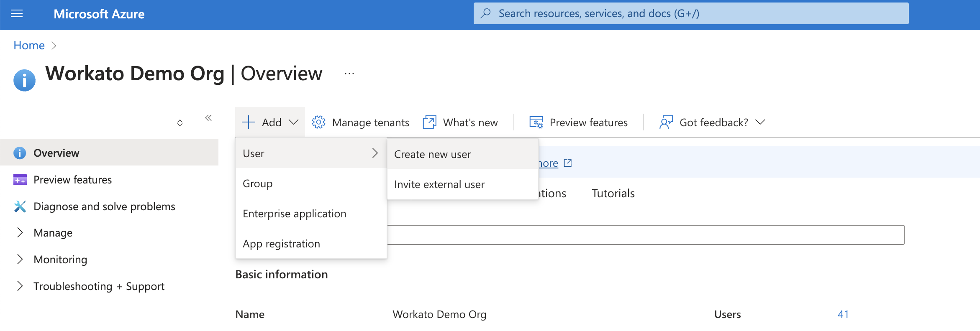Open the ellipsis more options menu
Viewport: 980px width, 331px height.
349,74
